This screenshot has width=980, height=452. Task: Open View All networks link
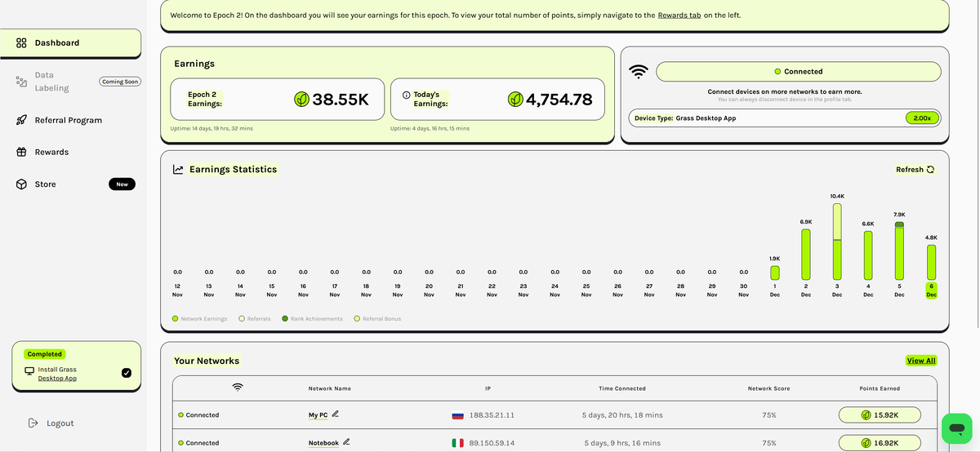(x=921, y=361)
